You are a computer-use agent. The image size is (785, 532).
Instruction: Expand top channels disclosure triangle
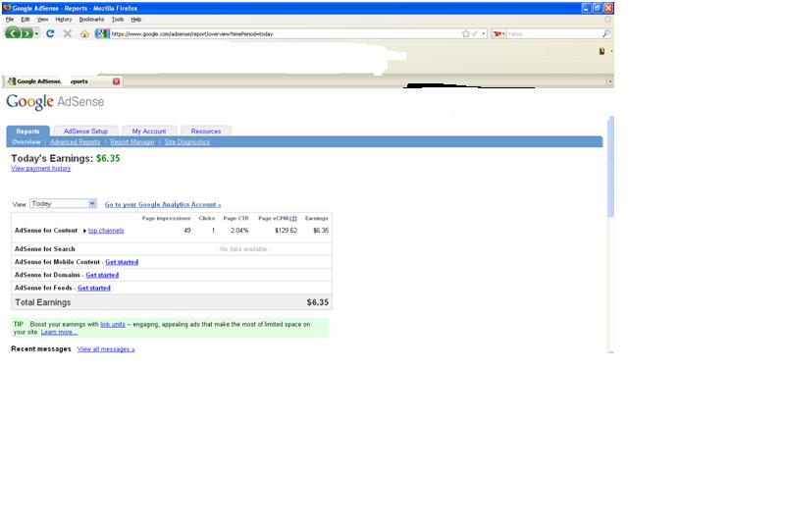tap(84, 231)
